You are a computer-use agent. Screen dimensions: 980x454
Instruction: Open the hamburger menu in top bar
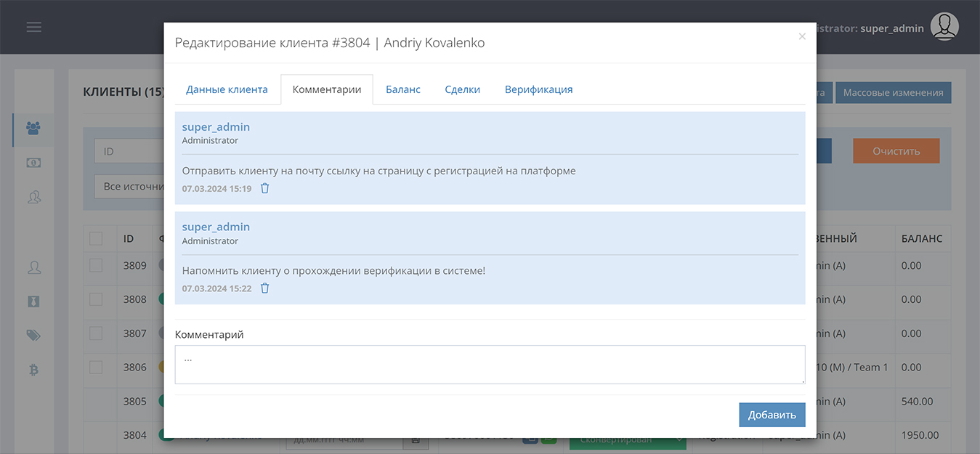pos(33,27)
